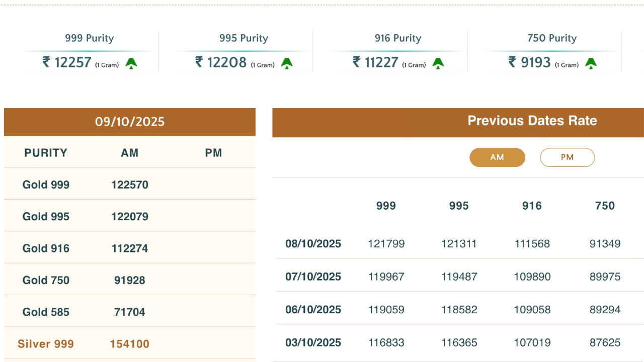The height and width of the screenshot is (362, 644).
Task: Click the 916 column header in previous rates
Action: (x=532, y=206)
